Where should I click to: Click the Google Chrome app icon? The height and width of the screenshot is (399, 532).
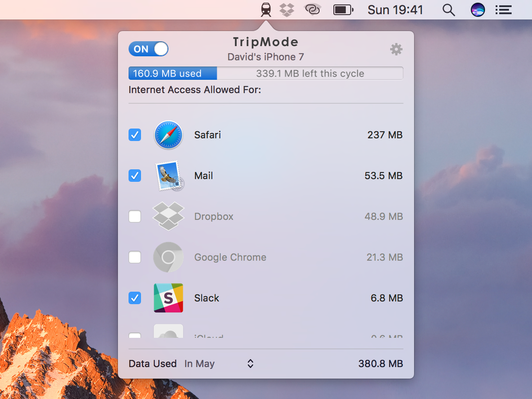pos(168,257)
